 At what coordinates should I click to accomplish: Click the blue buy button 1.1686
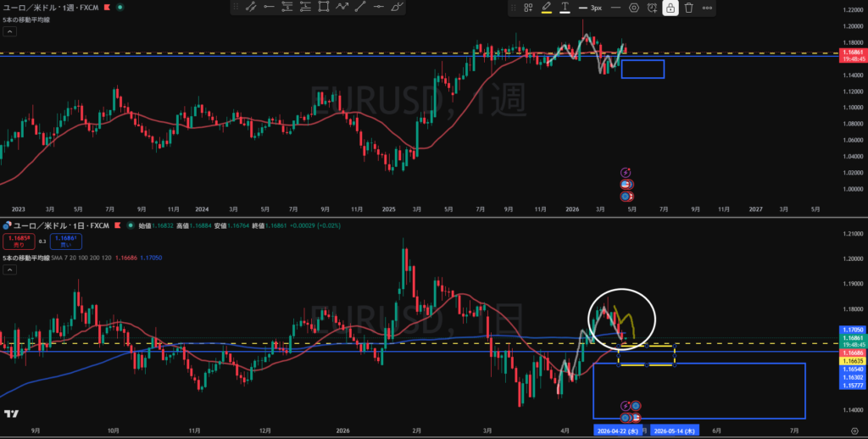[x=66, y=241]
